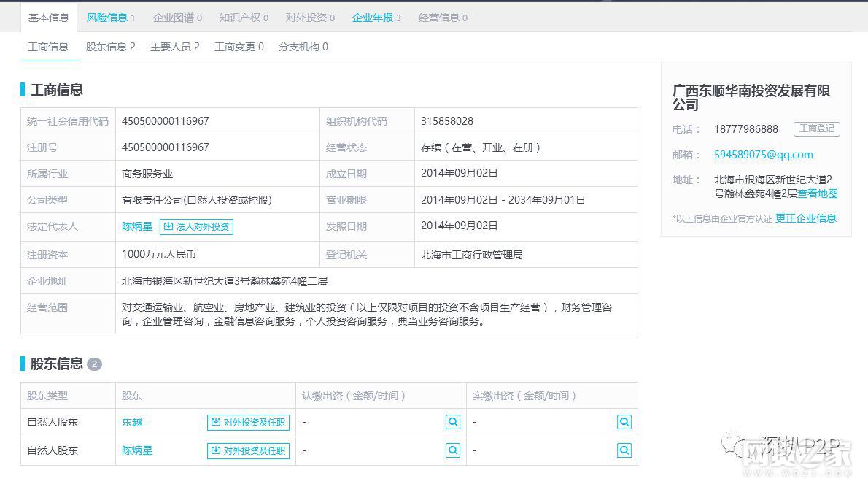Open the 企业年报 tab
Viewport: 868px width, 484px height.
coord(376,18)
